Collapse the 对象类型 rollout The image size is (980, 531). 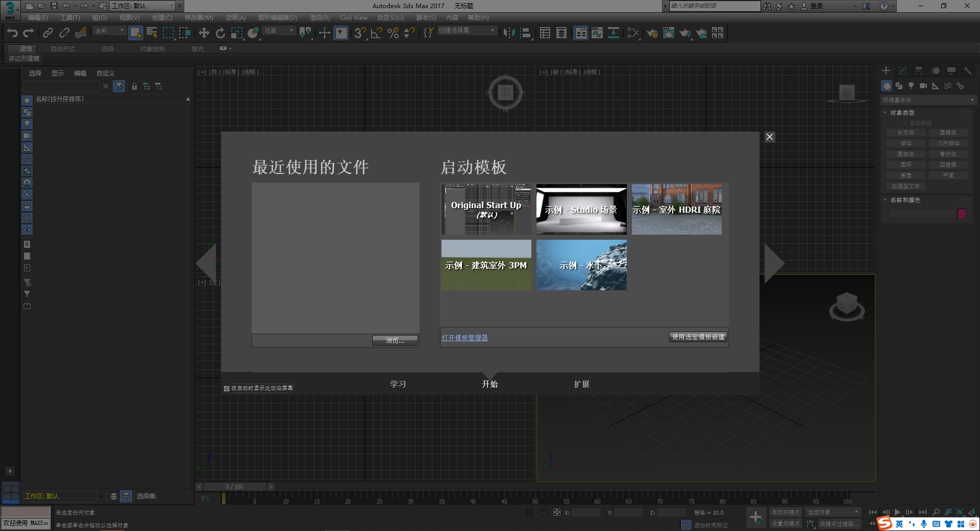tap(902, 113)
